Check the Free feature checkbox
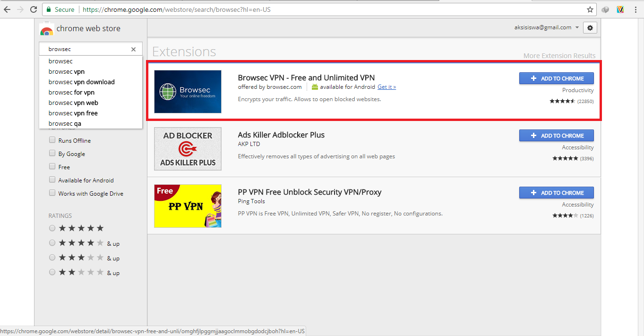644x336 pixels. click(x=52, y=167)
